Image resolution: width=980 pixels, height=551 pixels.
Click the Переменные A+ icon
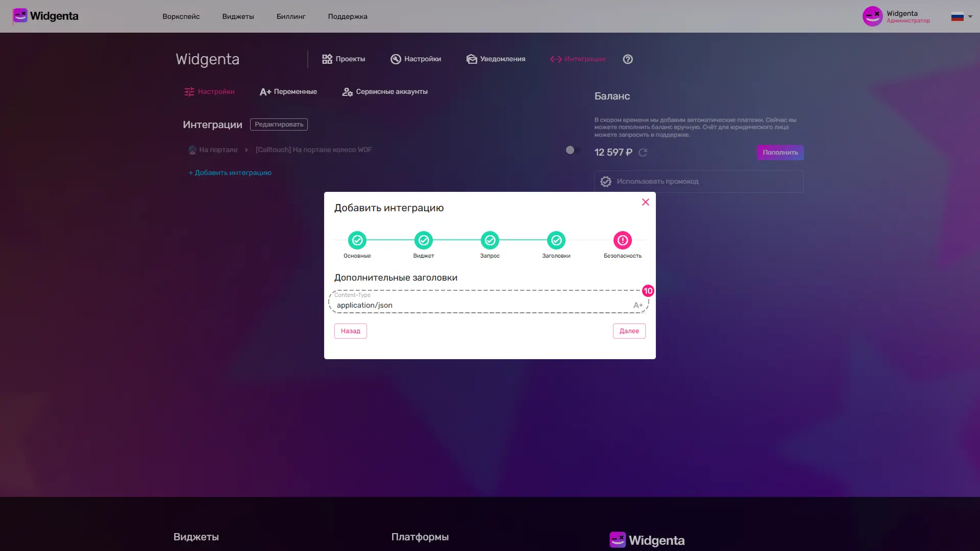(265, 92)
